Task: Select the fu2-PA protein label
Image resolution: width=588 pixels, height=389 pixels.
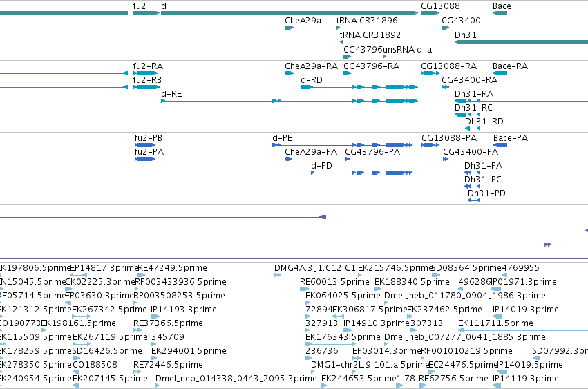Action: [x=149, y=152]
